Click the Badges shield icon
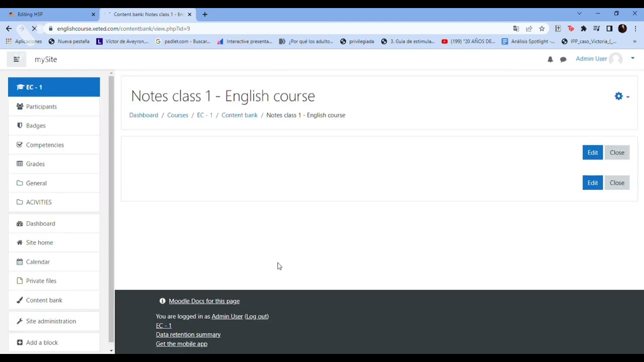644x362 pixels. point(20,126)
